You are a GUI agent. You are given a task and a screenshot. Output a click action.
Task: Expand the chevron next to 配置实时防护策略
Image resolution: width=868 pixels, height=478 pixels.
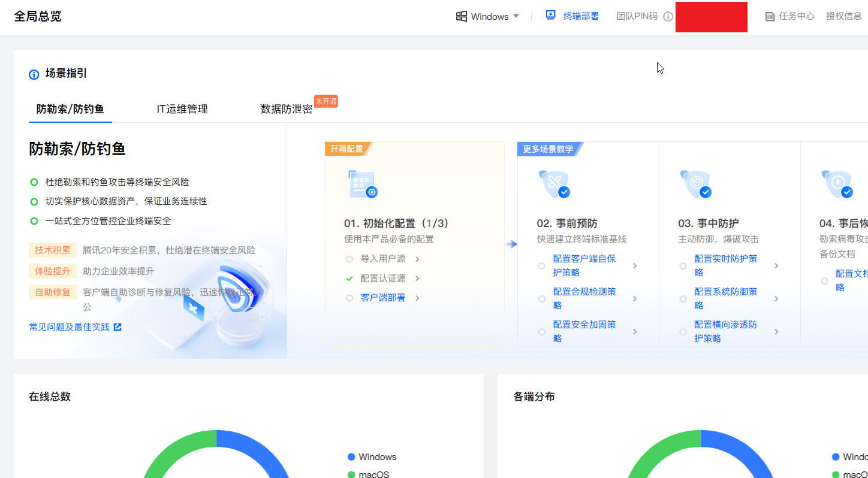[776, 266]
